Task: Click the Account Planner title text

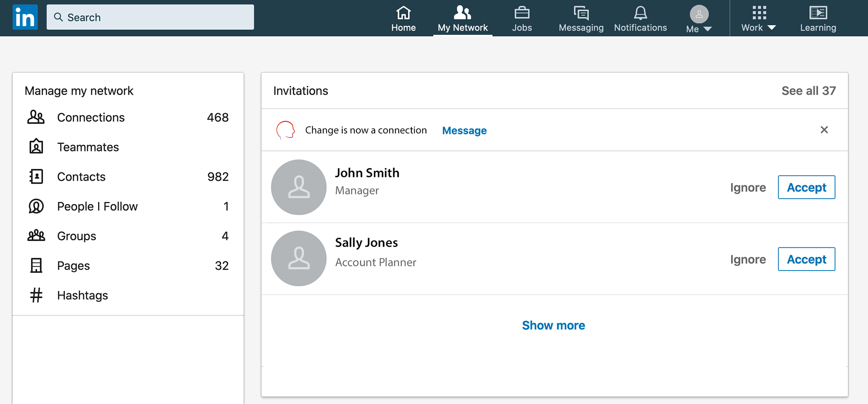Action: coord(375,262)
